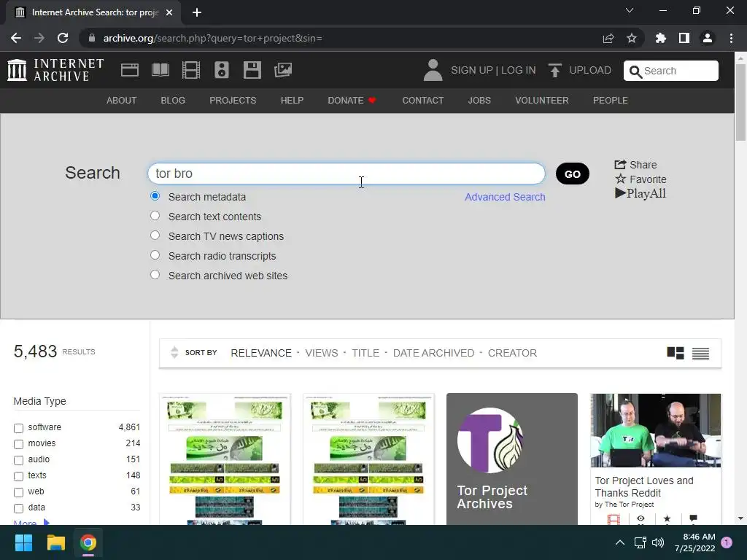Click the UPLOAD link
Screen dimensions: 747x560
tap(589, 71)
